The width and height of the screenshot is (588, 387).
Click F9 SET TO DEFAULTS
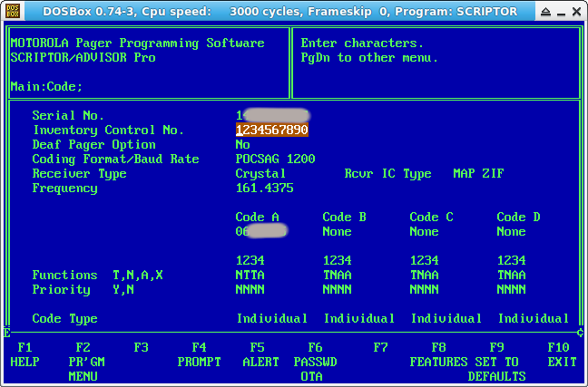click(497, 362)
